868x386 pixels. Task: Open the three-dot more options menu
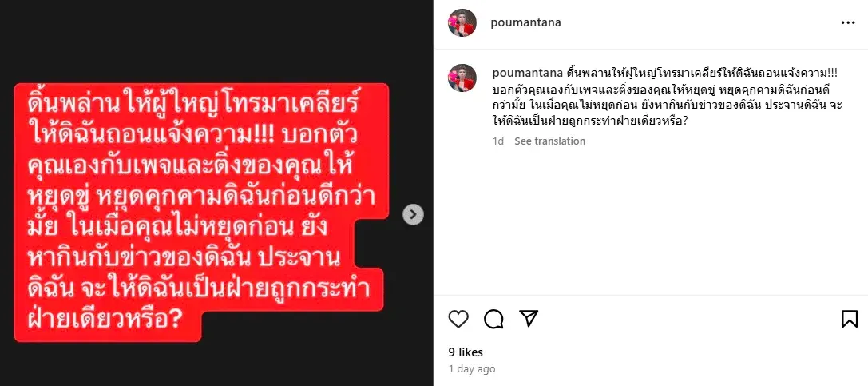click(848, 22)
